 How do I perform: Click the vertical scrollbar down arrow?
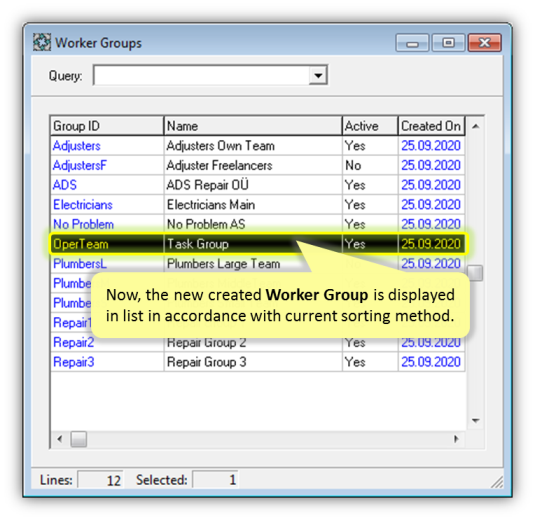pyautogui.click(x=476, y=420)
